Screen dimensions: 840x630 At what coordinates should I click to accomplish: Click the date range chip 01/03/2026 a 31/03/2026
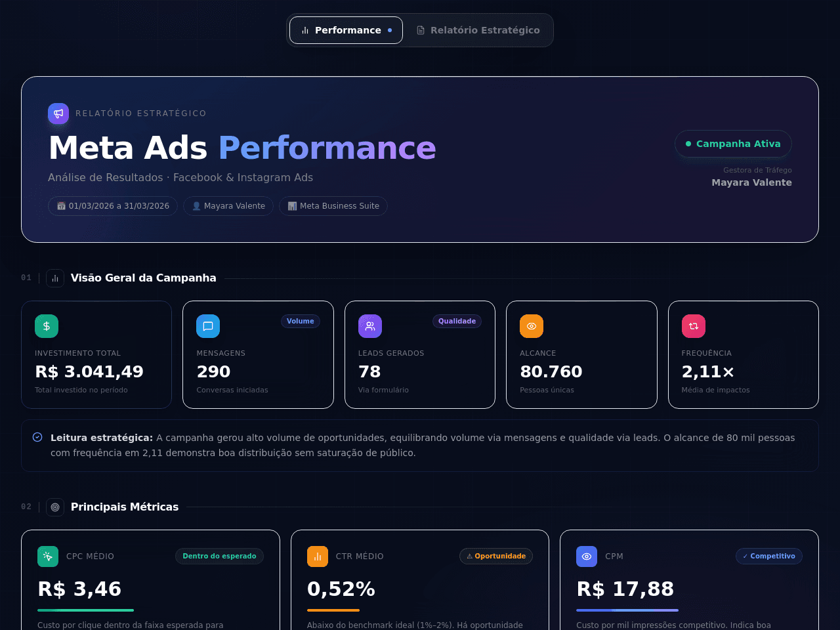pyautogui.click(x=113, y=206)
